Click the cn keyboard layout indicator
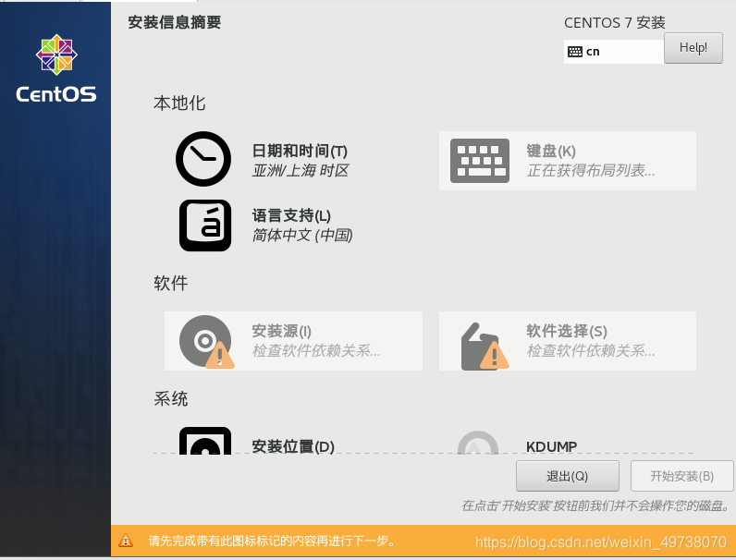Screen dimensions: 736x560 [614, 52]
